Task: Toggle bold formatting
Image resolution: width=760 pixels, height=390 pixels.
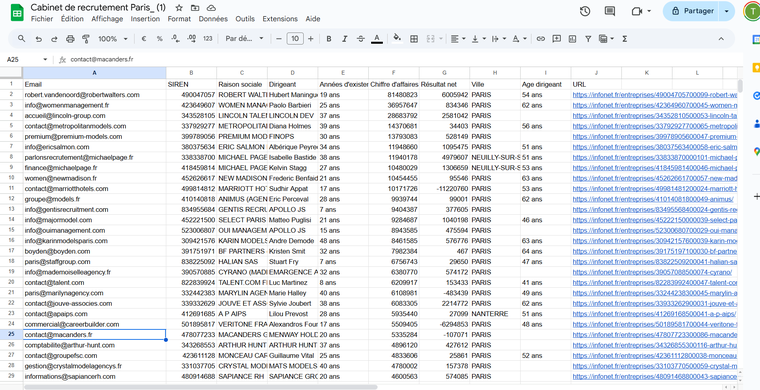Action: point(329,39)
